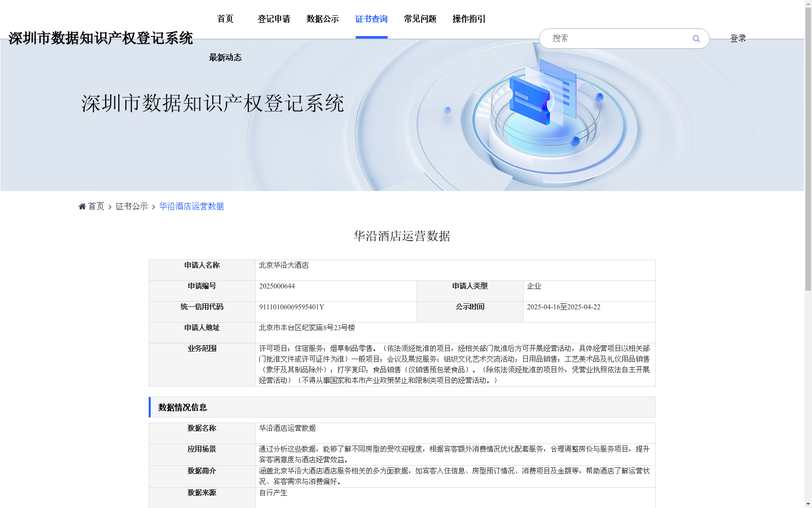Screen dimensions: 812x508
Task: Select credit code 91110106069595401Y
Action: (x=291, y=307)
